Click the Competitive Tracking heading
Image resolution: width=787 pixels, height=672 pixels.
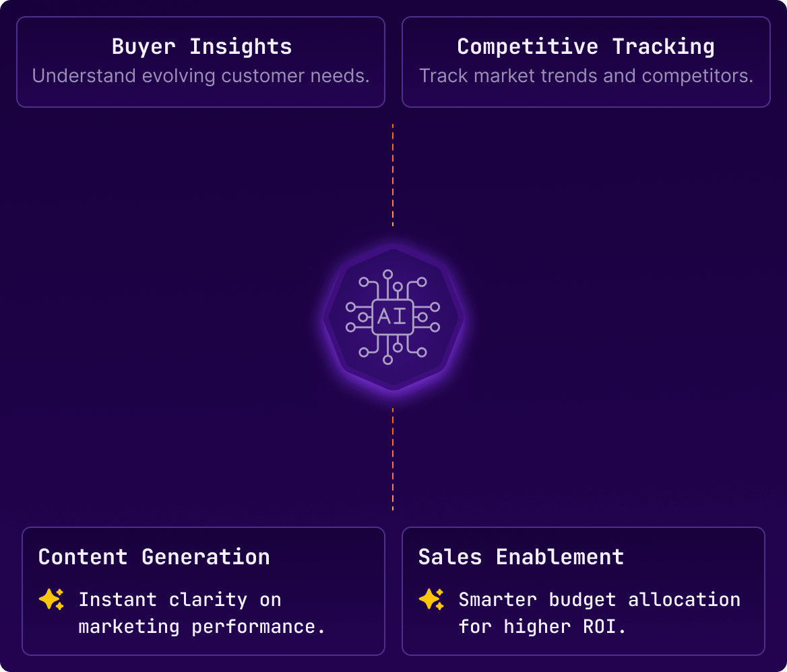(x=586, y=46)
